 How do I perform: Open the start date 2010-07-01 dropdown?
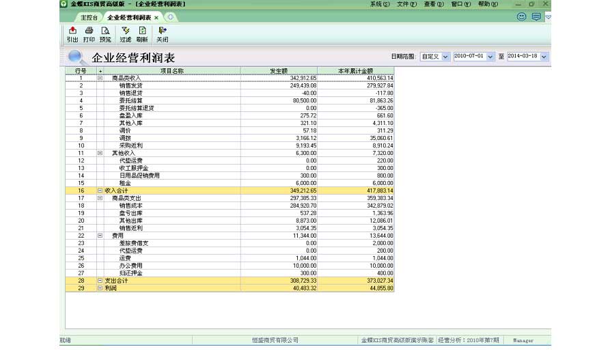click(x=490, y=57)
